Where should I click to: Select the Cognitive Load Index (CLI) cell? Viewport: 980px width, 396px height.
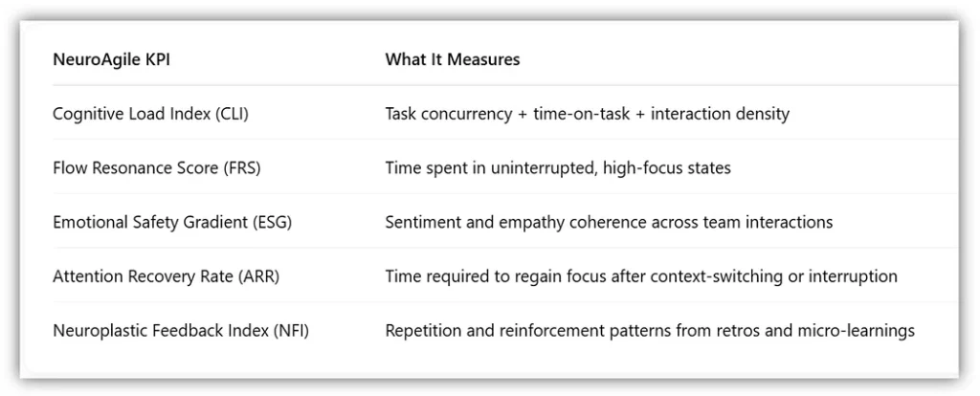[x=149, y=114]
